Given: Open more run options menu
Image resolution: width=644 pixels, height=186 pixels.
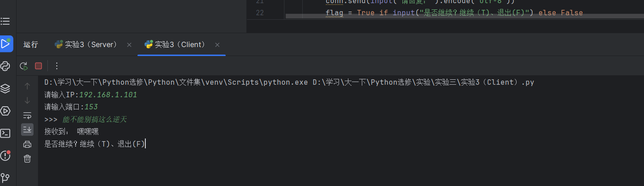Looking at the screenshot, I should click(57, 66).
